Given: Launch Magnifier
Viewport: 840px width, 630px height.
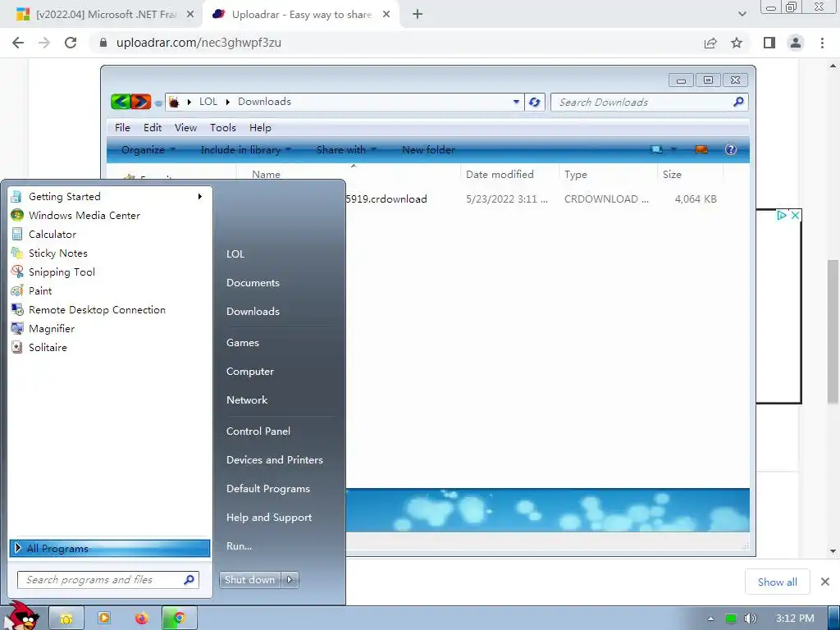Looking at the screenshot, I should (109, 328).
